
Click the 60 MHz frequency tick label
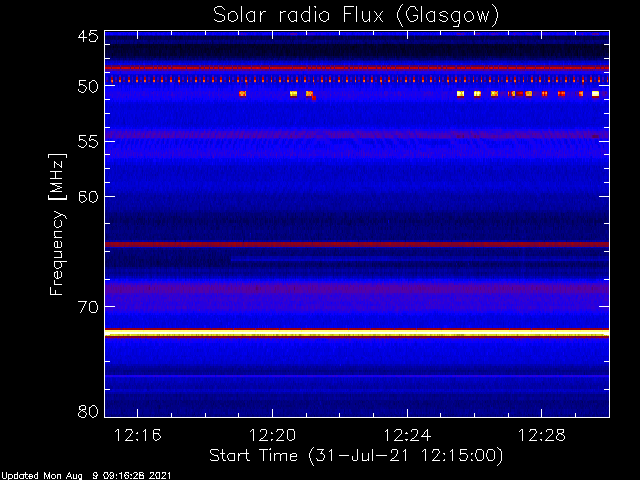click(87, 197)
